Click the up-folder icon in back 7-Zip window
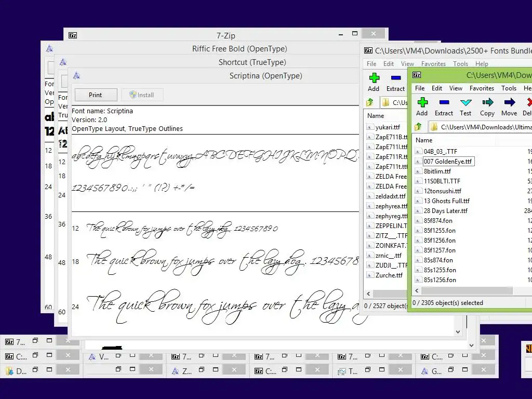Image resolution: width=532 pixels, height=399 pixels. (370, 102)
